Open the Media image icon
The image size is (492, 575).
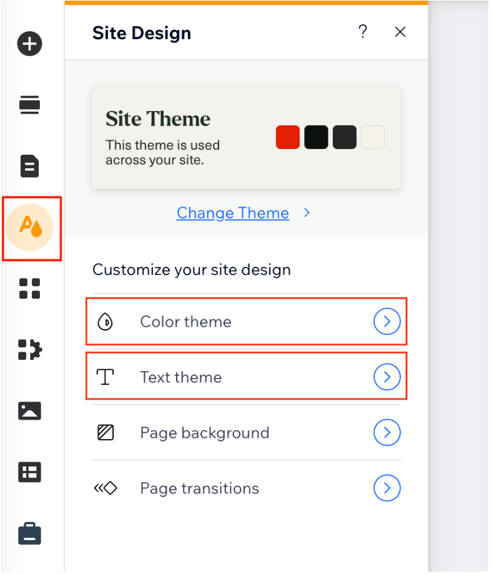point(30,411)
